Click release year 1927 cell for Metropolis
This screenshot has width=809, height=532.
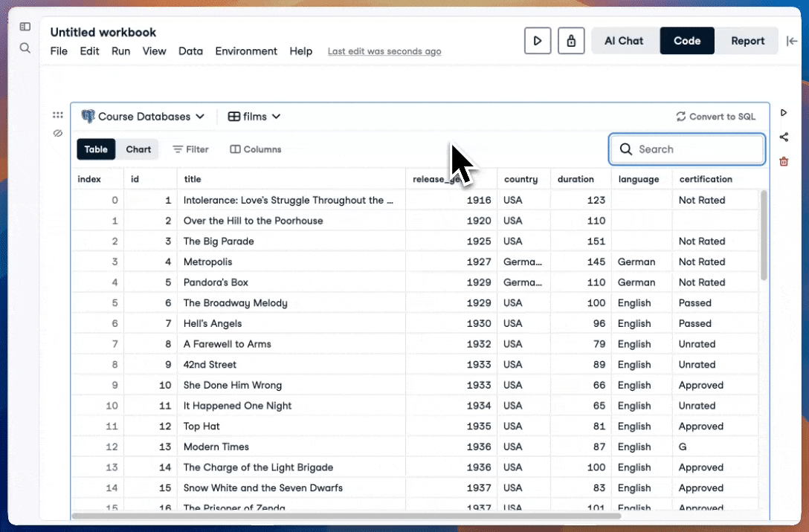[451, 262]
